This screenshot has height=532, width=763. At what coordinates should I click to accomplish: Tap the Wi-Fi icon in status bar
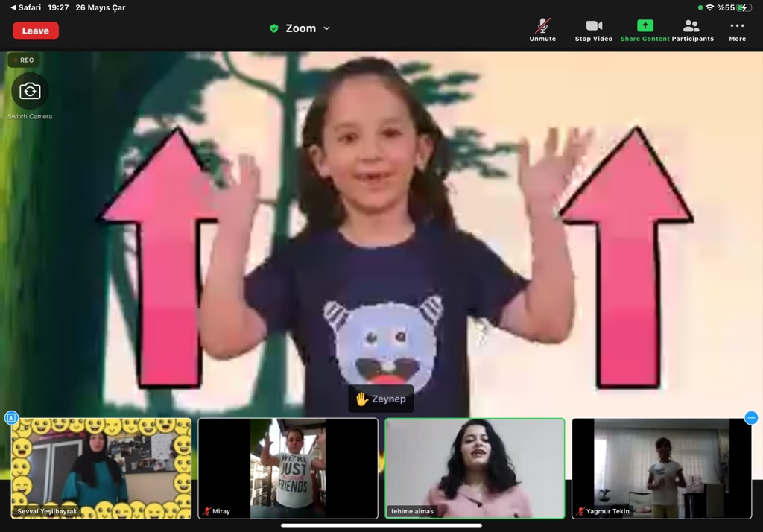pyautogui.click(x=710, y=7)
